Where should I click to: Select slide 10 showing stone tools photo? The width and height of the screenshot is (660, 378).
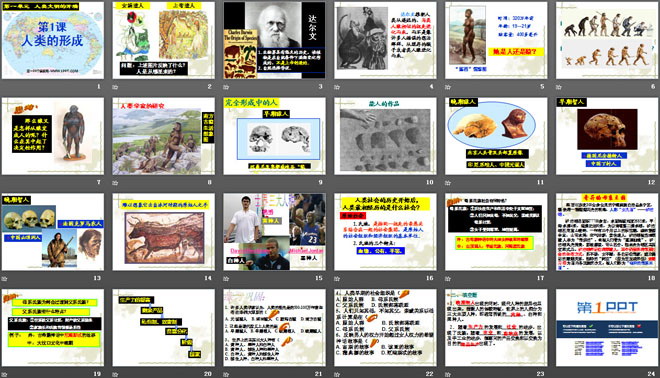point(385,136)
